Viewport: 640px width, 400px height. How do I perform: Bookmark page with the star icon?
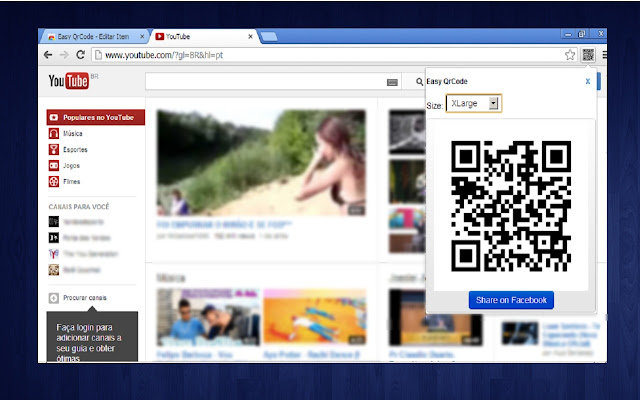(x=570, y=55)
